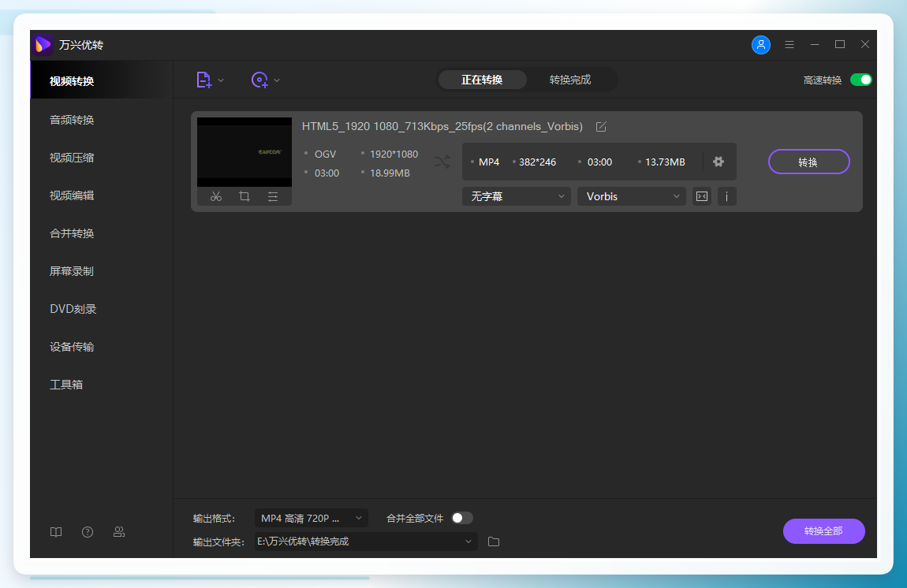Click the load DVD disc icon

click(259, 80)
